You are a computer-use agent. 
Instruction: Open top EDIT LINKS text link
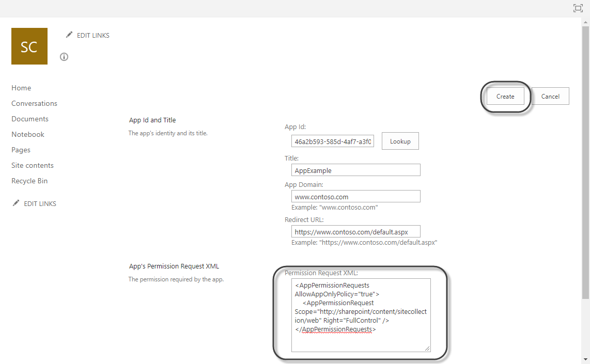coord(93,35)
